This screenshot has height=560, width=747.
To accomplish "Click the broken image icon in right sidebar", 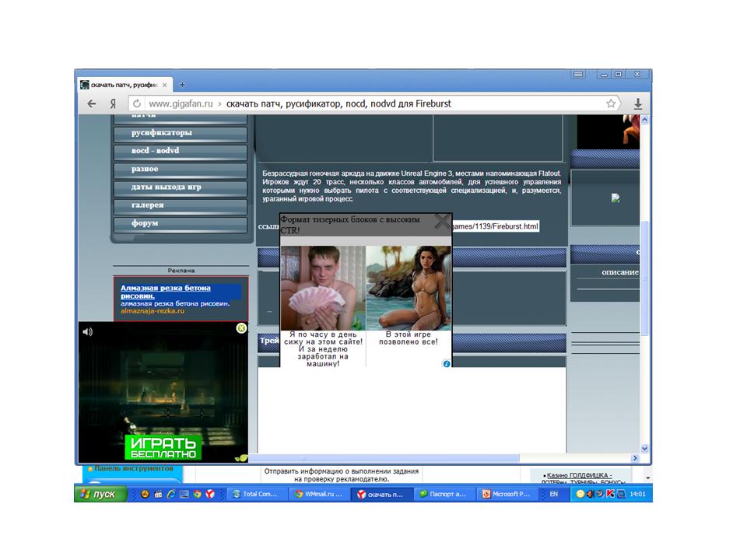I will coord(615,198).
